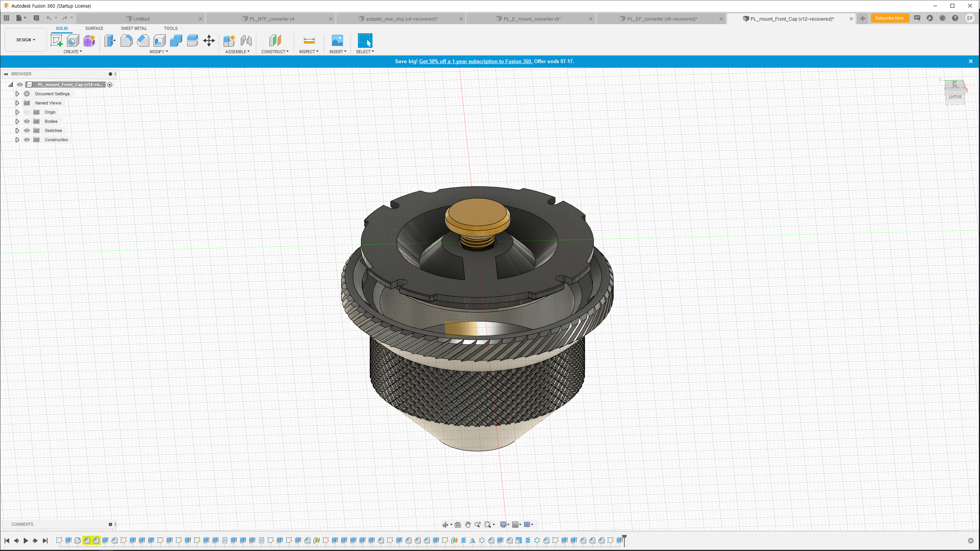
Task: Switch to the SURFACE tab
Action: pyautogui.click(x=94, y=28)
